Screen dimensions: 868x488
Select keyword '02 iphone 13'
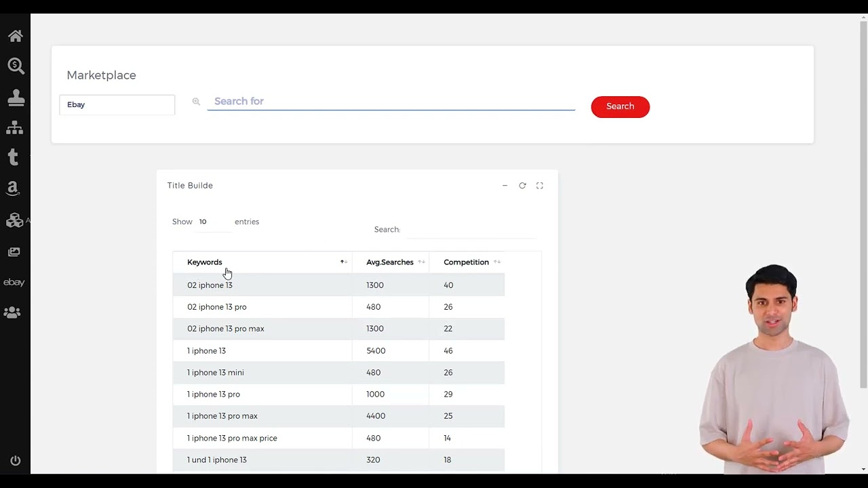210,285
